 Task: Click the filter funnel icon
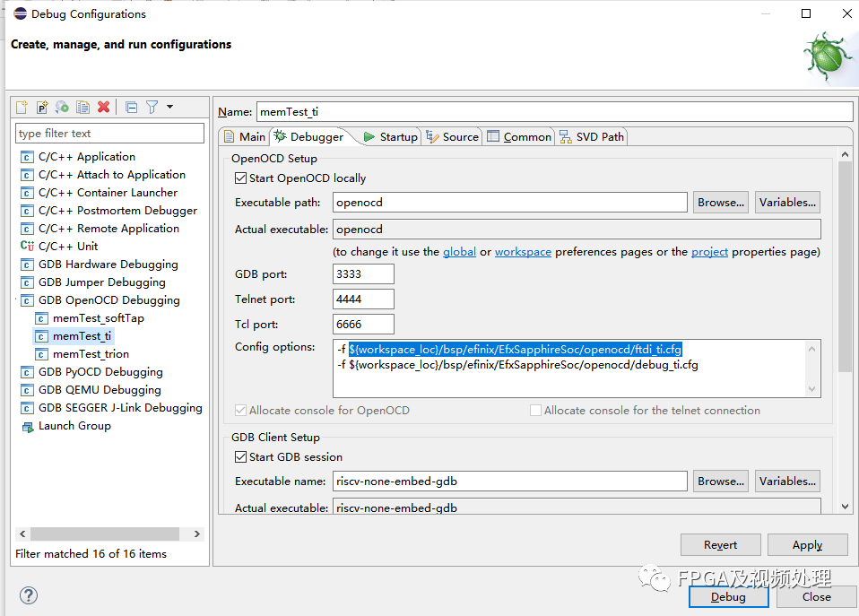152,107
